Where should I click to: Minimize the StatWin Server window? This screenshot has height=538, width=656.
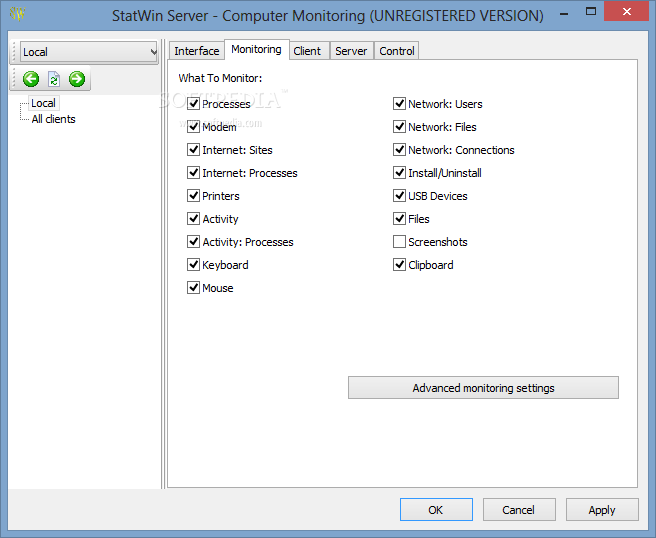pyautogui.click(x=564, y=13)
